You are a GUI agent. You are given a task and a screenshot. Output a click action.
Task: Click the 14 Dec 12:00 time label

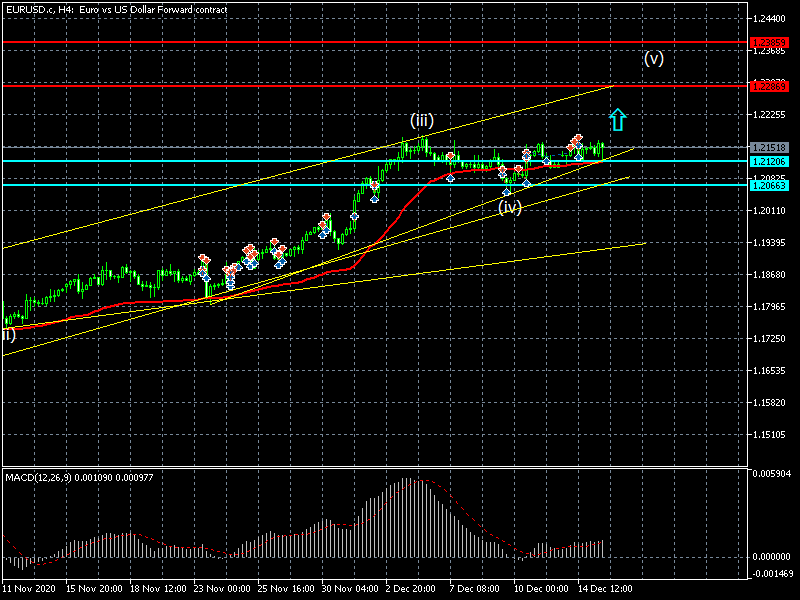(603, 590)
